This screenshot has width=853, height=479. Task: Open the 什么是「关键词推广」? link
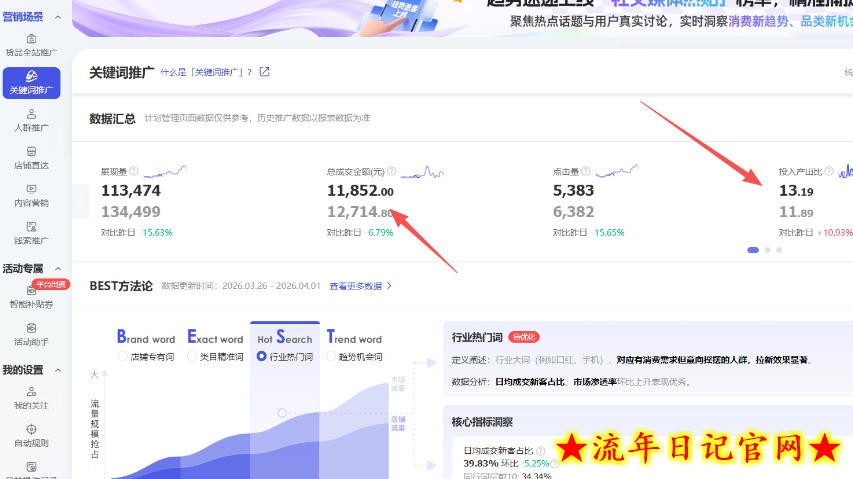[206, 72]
